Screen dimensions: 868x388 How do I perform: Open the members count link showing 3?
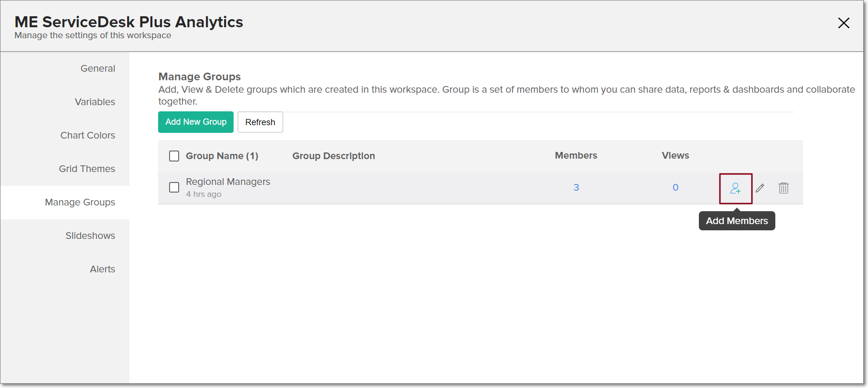(576, 187)
